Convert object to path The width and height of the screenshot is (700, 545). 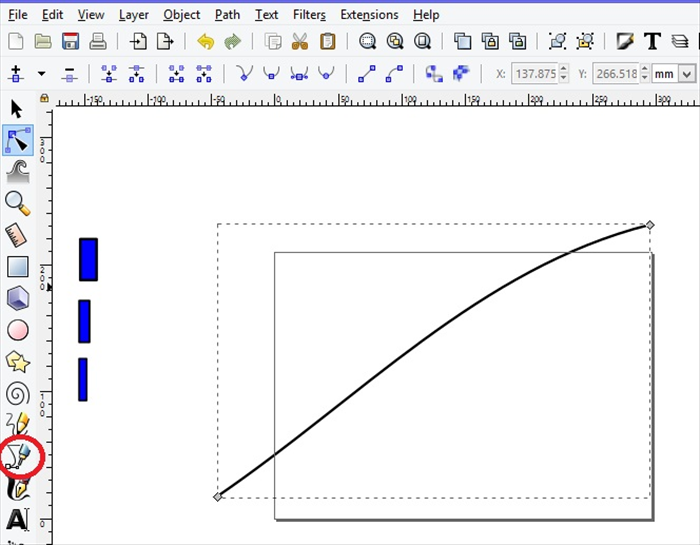[x=434, y=74]
